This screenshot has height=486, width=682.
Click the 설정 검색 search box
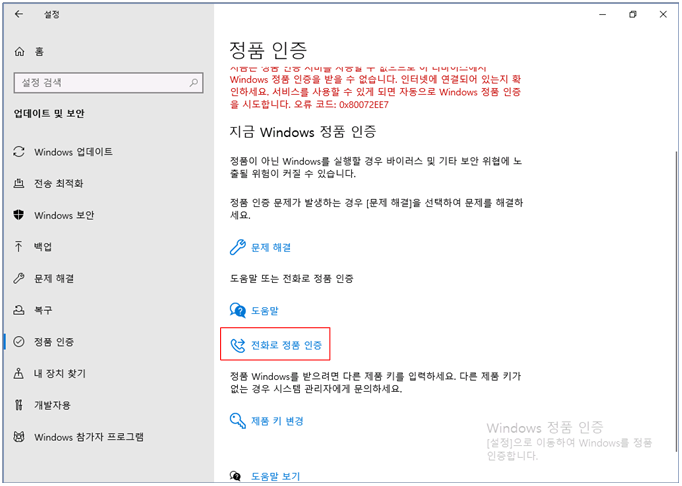[x=108, y=82]
